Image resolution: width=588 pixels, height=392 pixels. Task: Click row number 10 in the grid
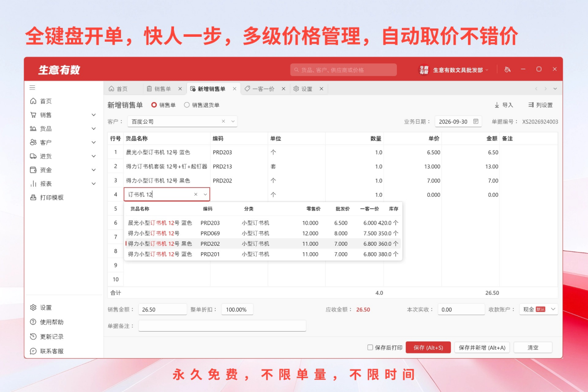[116, 279]
